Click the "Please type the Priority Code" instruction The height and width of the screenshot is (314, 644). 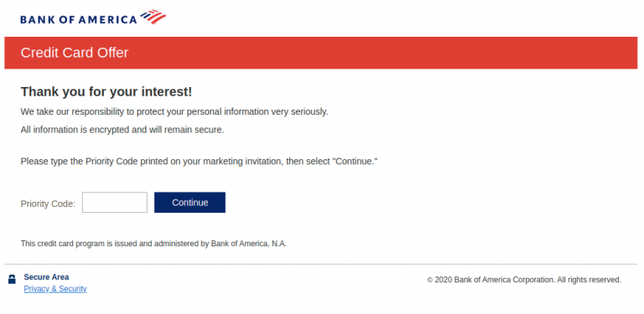(x=200, y=162)
